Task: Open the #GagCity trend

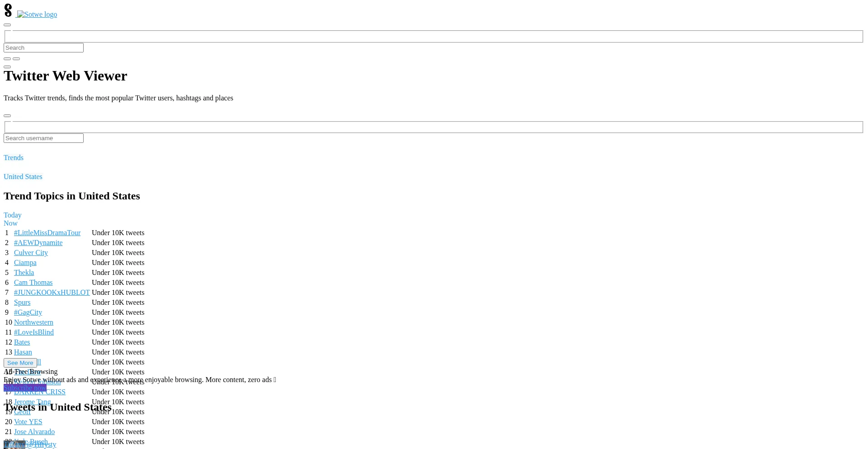Action: click(x=28, y=312)
